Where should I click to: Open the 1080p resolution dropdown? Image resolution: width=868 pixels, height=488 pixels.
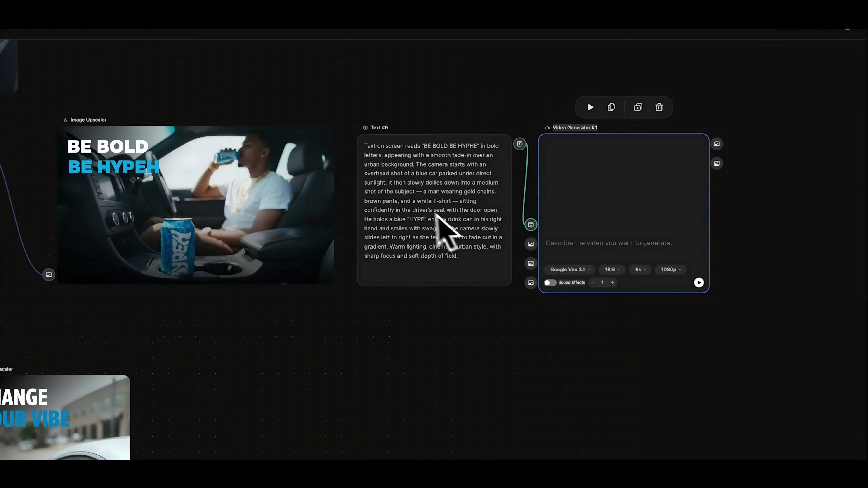click(671, 270)
